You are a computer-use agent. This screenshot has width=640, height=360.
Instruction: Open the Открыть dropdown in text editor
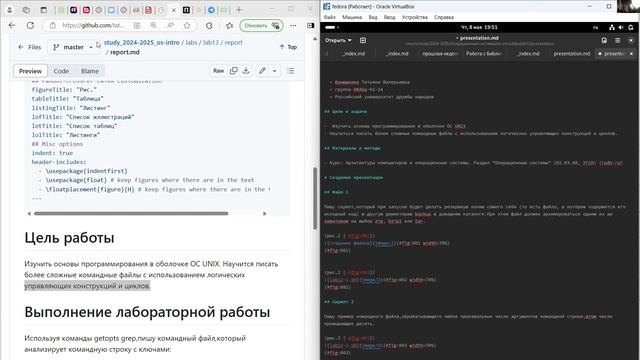[x=338, y=40]
